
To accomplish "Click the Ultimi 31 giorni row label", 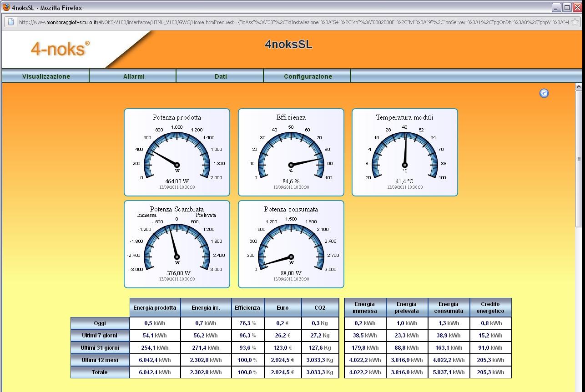I will click(x=100, y=347).
